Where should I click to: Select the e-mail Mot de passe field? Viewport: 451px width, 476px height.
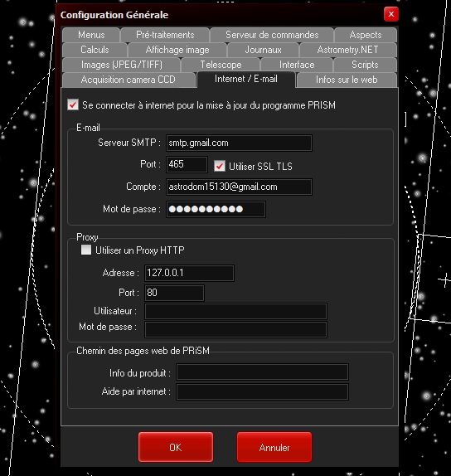coord(216,209)
